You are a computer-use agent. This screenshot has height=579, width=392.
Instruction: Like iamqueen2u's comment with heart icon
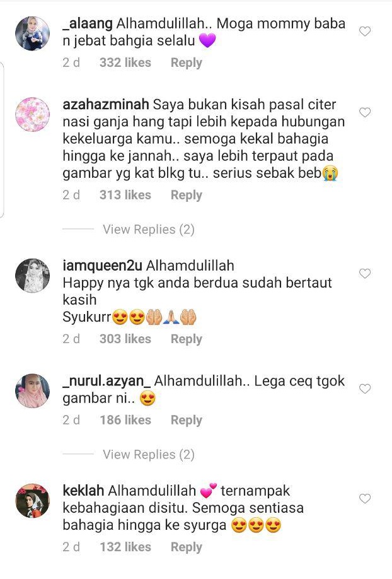pos(365,273)
